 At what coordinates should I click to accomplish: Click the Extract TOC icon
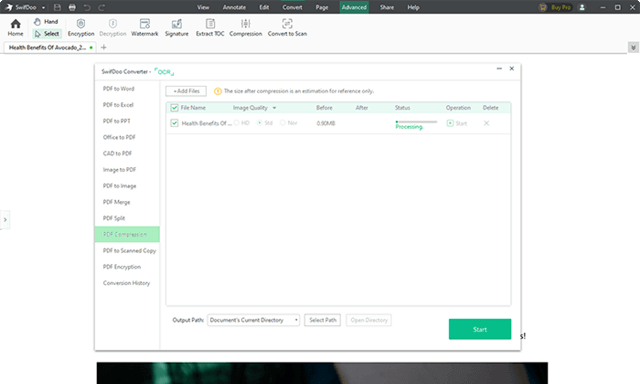[210, 23]
